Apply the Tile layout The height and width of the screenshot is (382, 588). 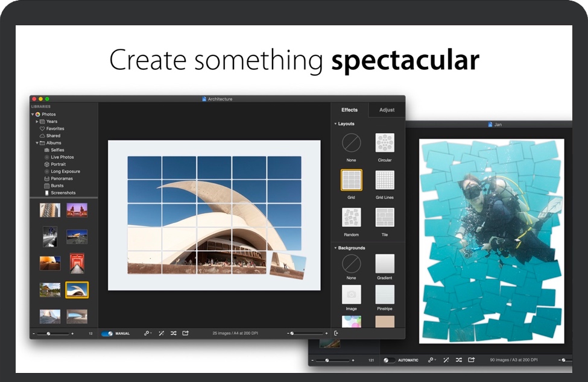[x=385, y=217]
